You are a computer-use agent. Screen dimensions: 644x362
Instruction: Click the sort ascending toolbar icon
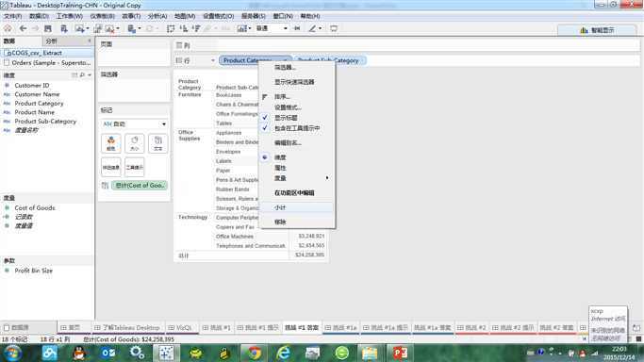pyautogui.click(x=184, y=28)
